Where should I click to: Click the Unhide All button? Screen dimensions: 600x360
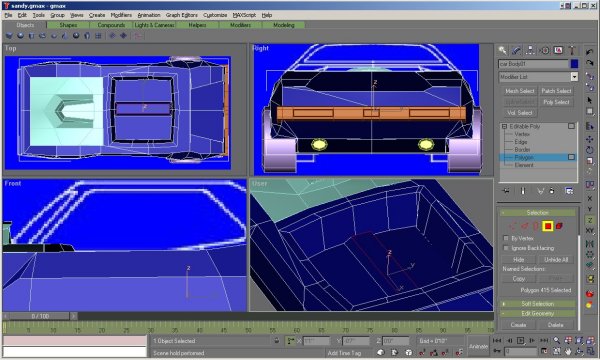coord(556,260)
